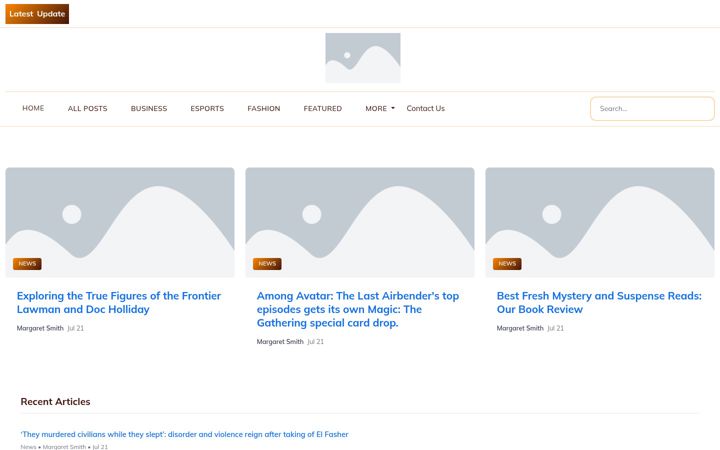Click the Recent Articles heading
Image resolution: width=720 pixels, height=450 pixels.
click(x=55, y=402)
